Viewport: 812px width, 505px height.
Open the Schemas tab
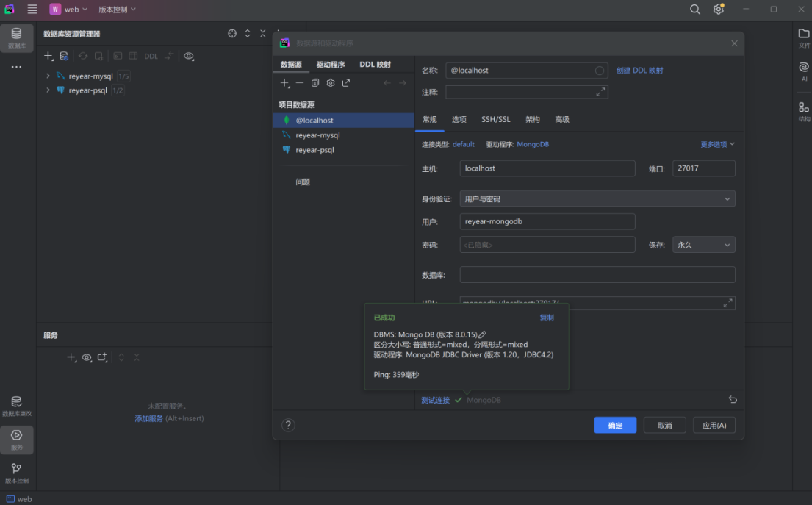pyautogui.click(x=532, y=120)
